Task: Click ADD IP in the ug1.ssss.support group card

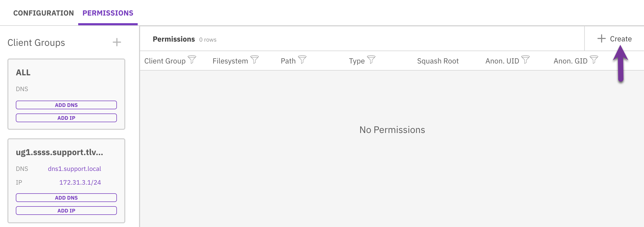Action: (x=66, y=210)
